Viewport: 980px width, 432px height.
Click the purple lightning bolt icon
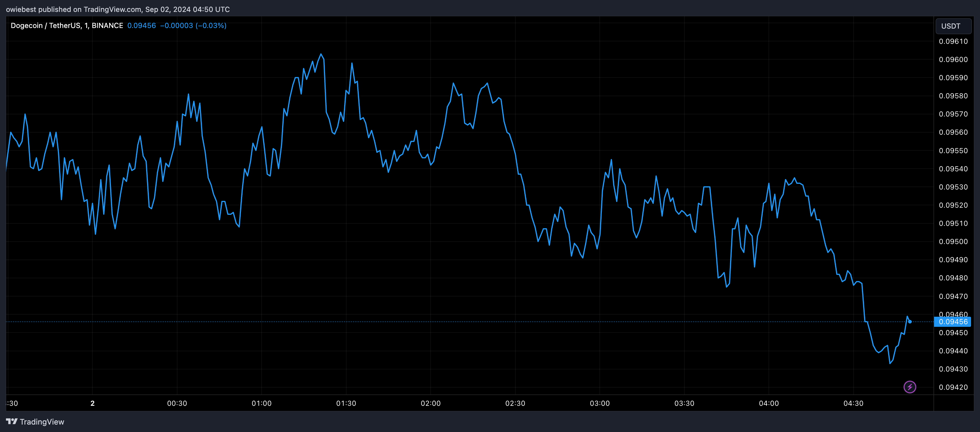tap(910, 387)
